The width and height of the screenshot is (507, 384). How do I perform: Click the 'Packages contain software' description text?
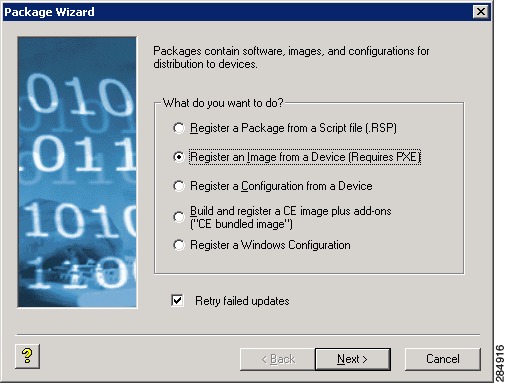click(291, 57)
